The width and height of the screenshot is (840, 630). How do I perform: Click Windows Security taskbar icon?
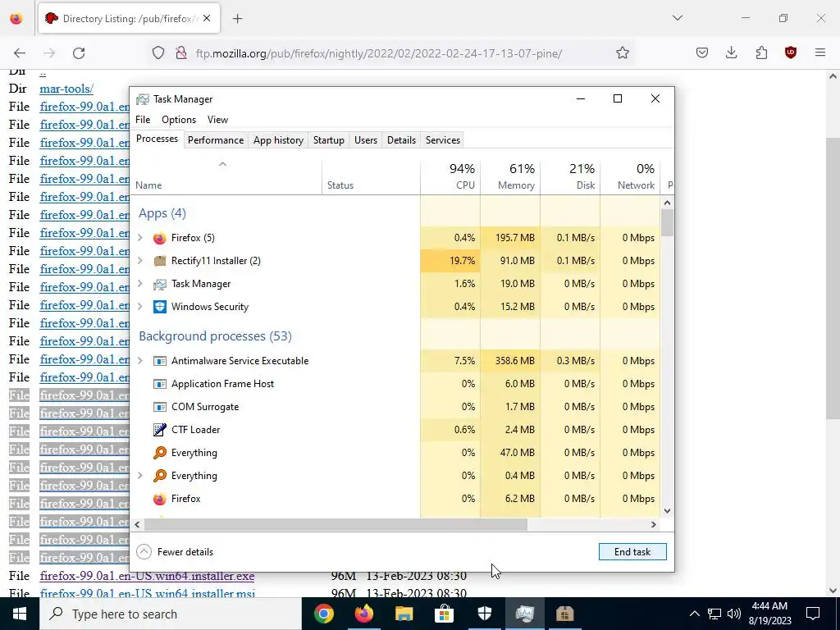[484, 614]
